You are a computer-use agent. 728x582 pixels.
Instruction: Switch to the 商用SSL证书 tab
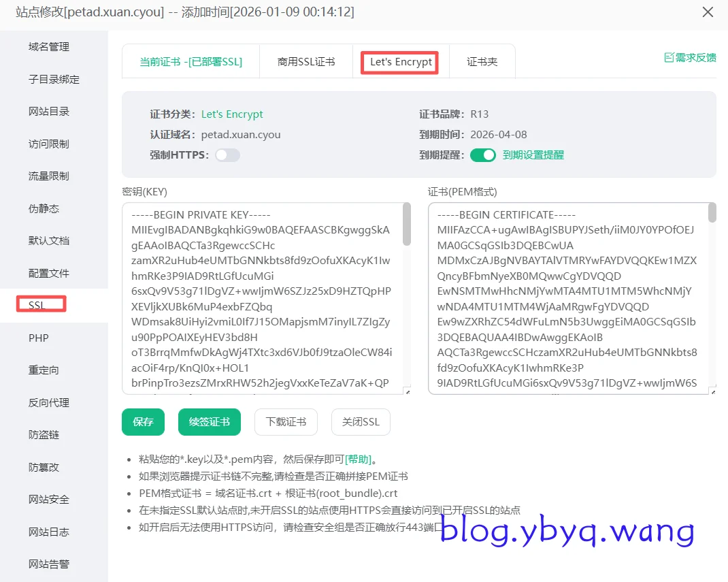coord(306,62)
